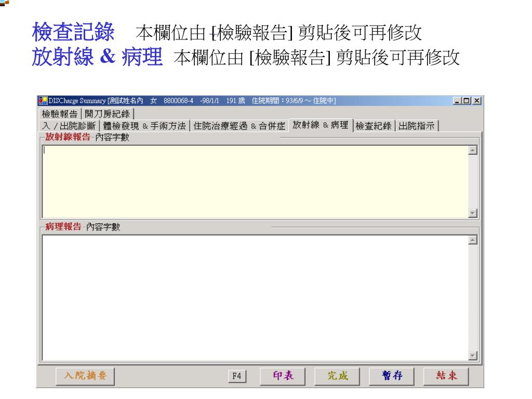Click the 入院摘要 button
The height and width of the screenshot is (399, 532).
pos(85,376)
